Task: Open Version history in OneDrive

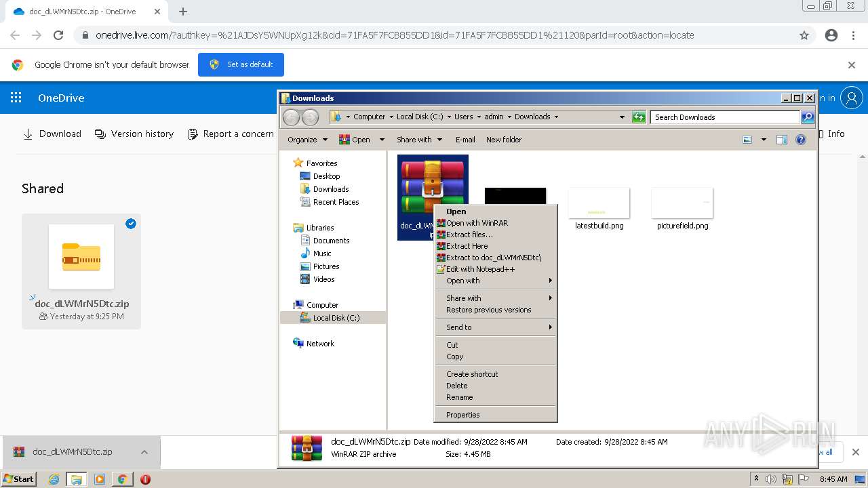Action: pos(134,134)
